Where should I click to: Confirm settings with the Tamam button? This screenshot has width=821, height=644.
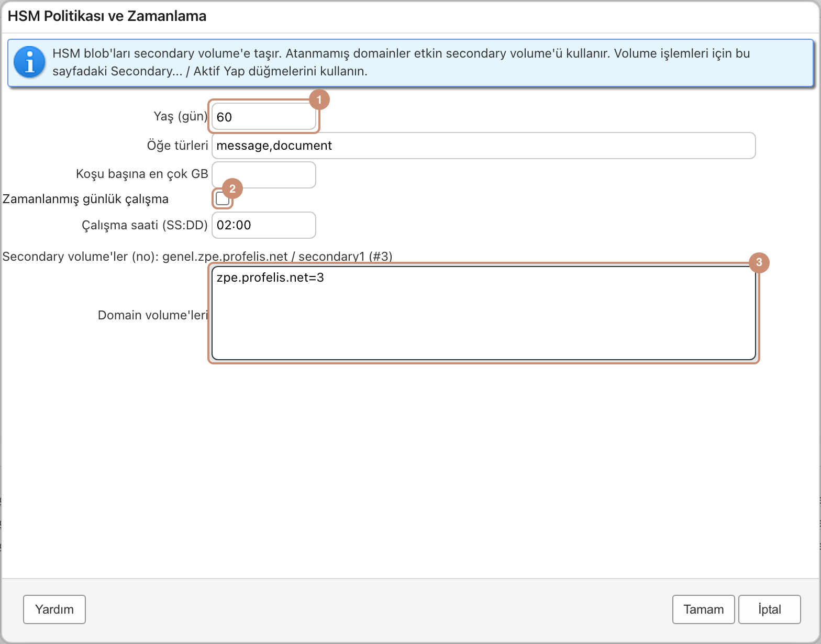point(704,609)
